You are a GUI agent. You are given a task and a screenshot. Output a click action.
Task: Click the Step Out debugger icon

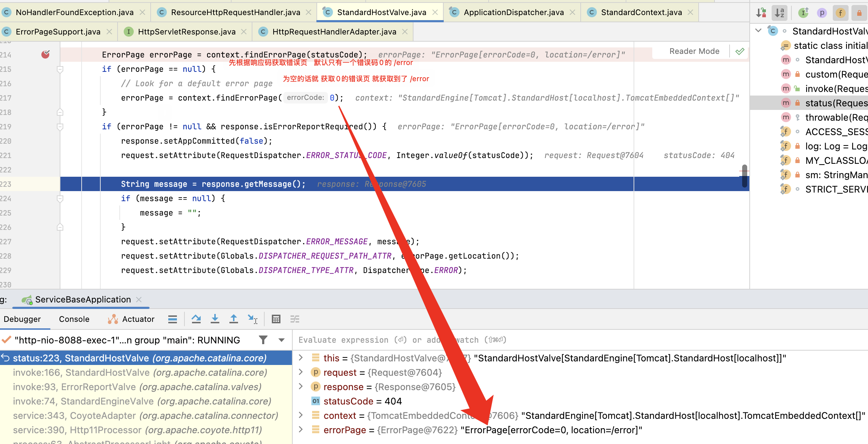click(234, 319)
